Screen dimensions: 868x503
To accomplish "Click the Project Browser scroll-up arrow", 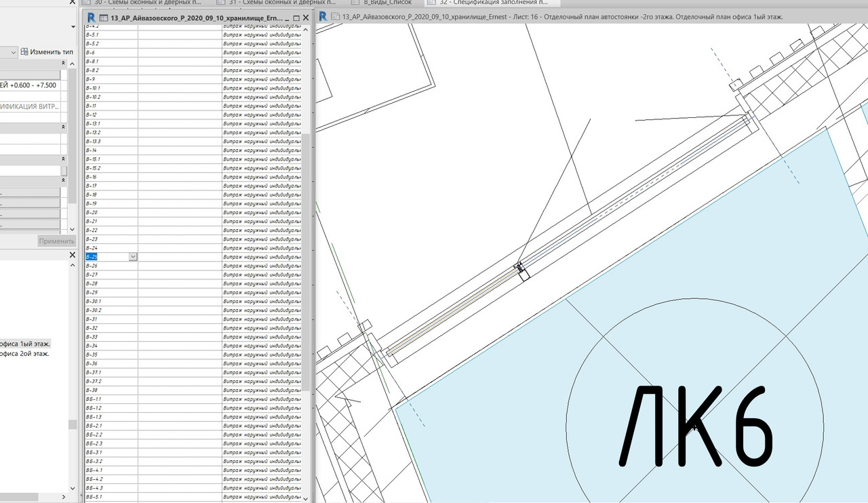I will [x=73, y=266].
